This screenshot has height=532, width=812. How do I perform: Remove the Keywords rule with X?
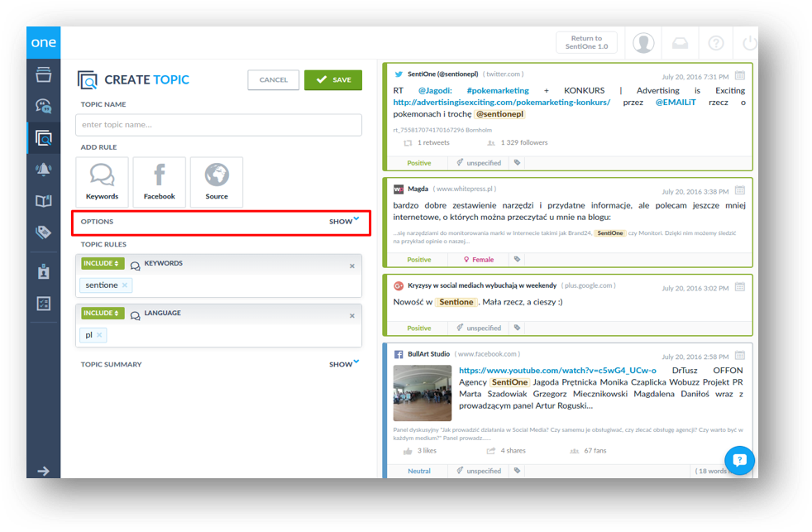point(352,266)
